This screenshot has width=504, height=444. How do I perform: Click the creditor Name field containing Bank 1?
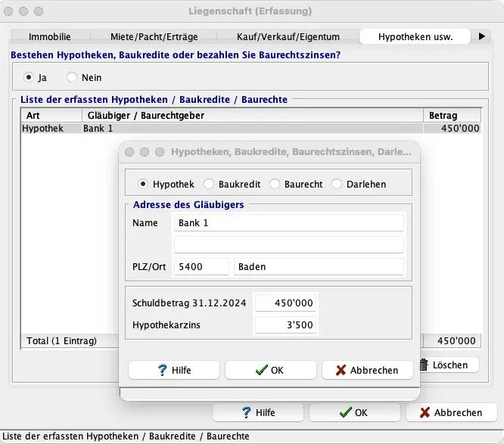tap(288, 223)
